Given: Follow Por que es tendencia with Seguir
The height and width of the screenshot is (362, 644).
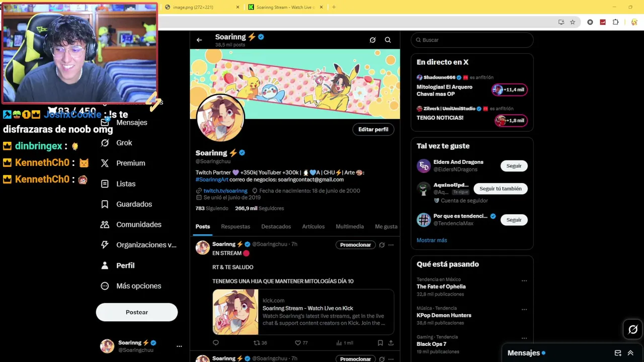Looking at the screenshot, I should click(x=514, y=220).
